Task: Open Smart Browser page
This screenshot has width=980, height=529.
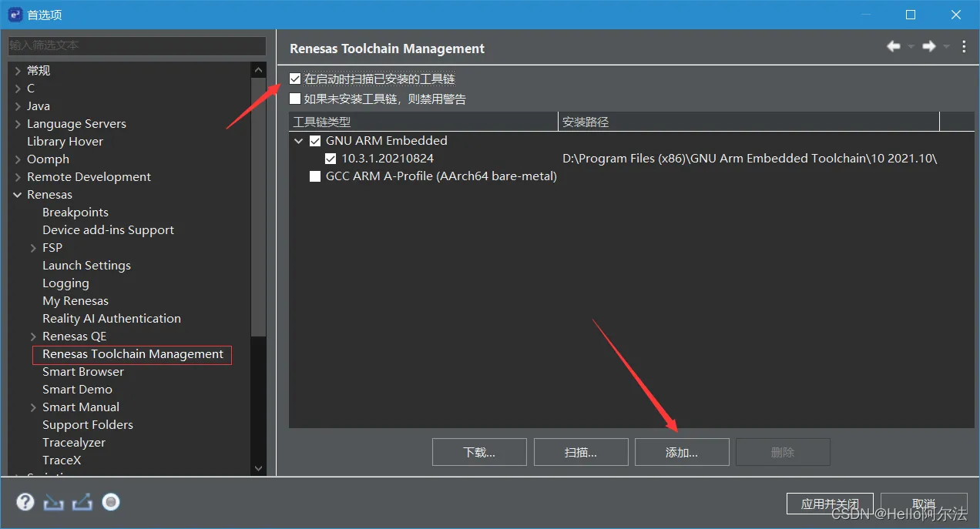Action: 83,372
